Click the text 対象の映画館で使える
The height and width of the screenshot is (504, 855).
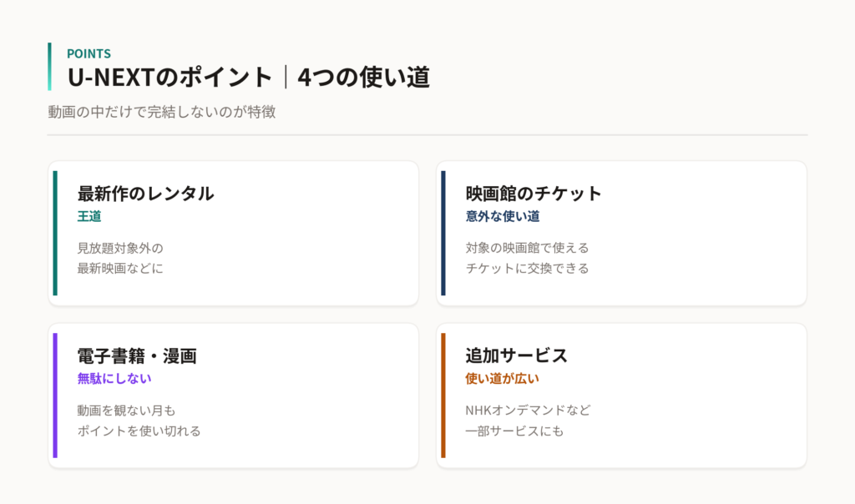click(x=527, y=248)
